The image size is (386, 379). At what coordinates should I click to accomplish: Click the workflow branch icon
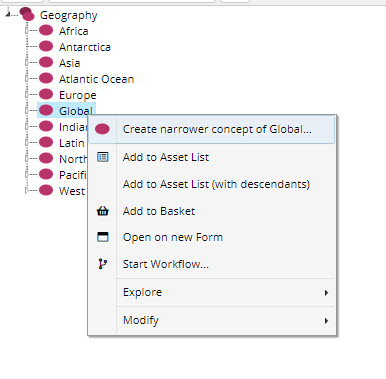click(x=103, y=264)
